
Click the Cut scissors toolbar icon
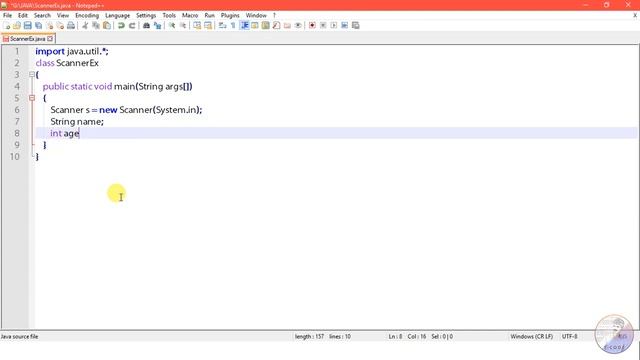pyautogui.click(x=85, y=25)
